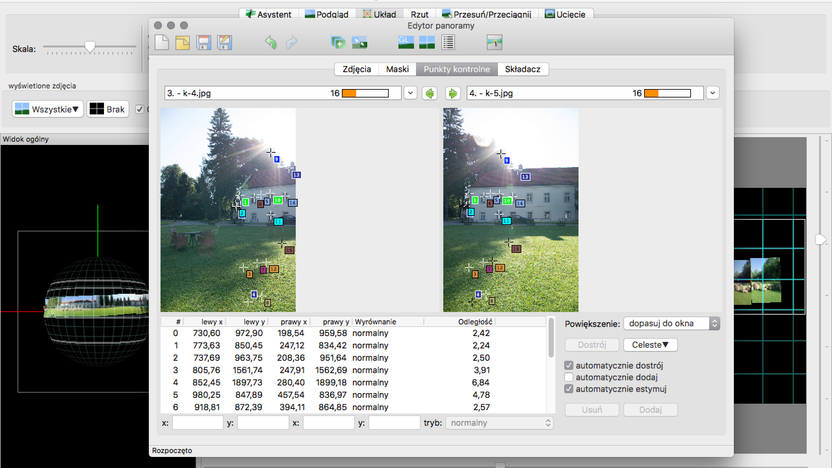Image resolution: width=832 pixels, height=468 pixels.
Task: Toggle automatycznie dostrój checkbox
Action: coord(569,365)
